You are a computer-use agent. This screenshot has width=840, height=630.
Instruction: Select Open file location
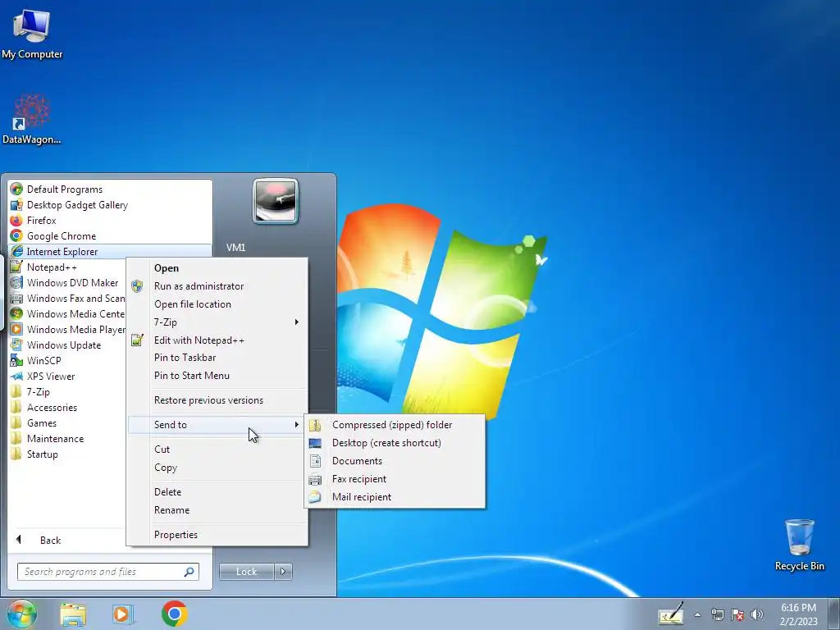217,304
